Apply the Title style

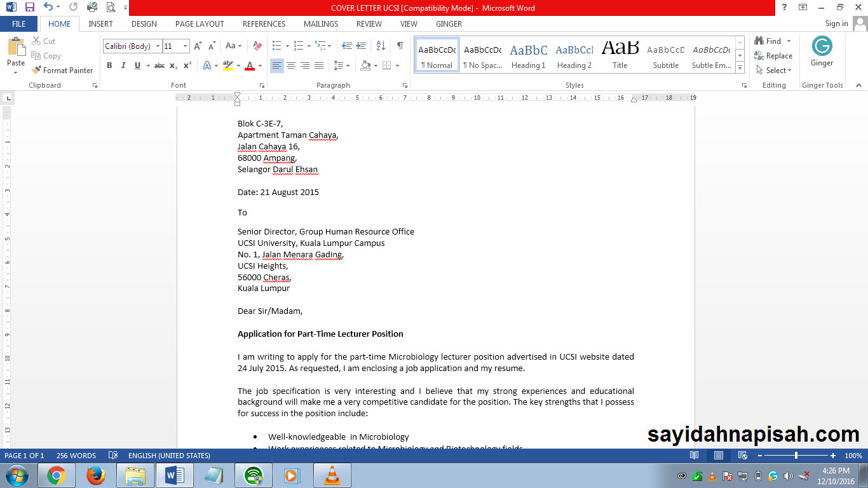620,55
